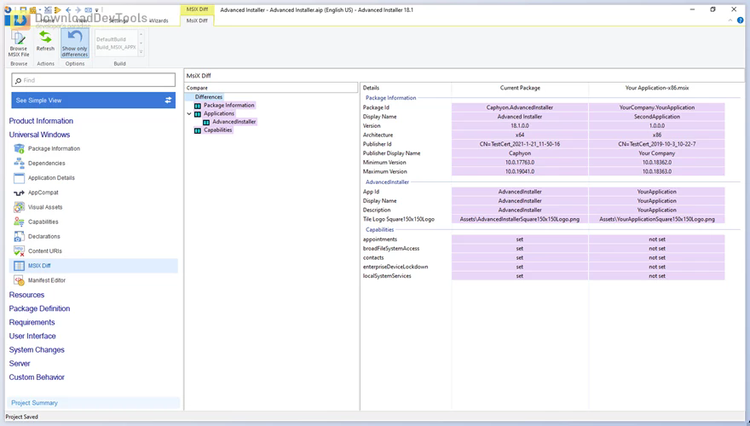Open the AppCompat page icon
This screenshot has width=750, height=426.
(x=19, y=193)
